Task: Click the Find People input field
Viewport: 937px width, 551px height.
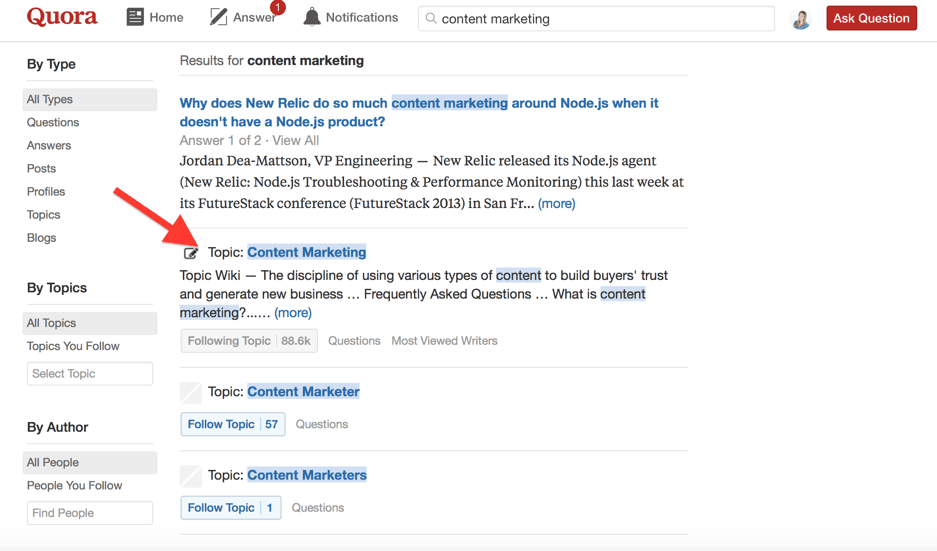Action: 90,513
